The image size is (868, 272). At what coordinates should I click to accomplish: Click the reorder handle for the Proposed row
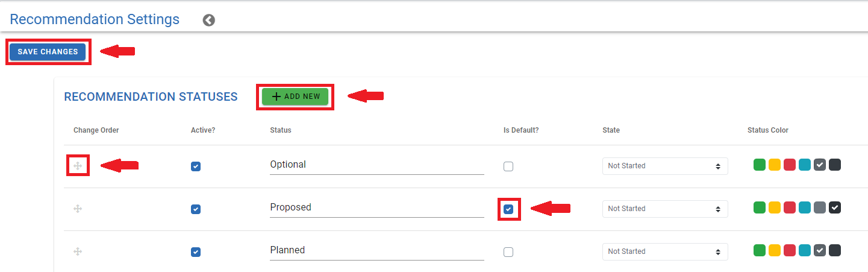(x=78, y=209)
